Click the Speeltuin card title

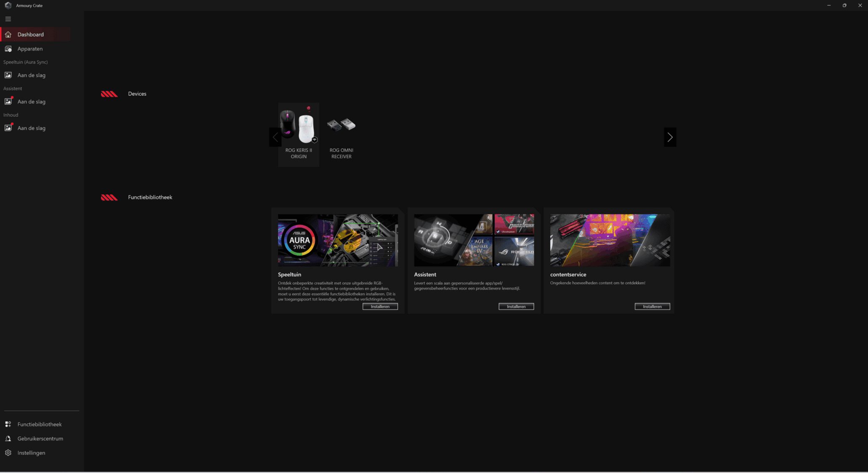click(289, 275)
